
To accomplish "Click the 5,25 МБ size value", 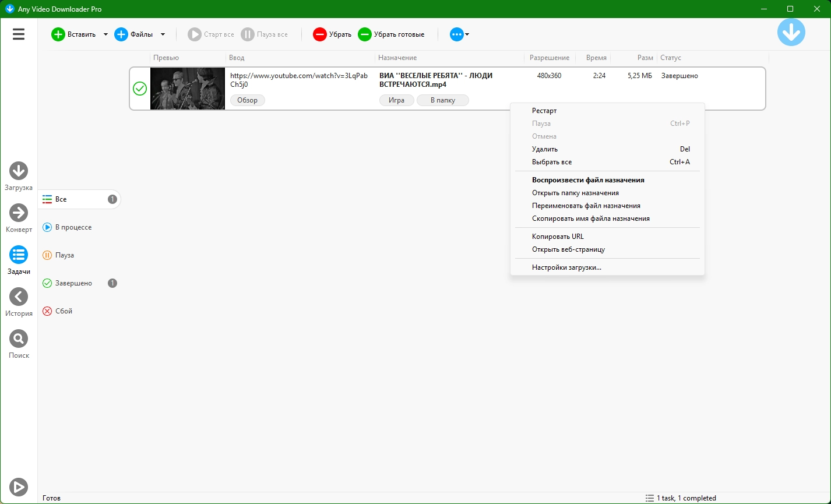I will 640,76.
